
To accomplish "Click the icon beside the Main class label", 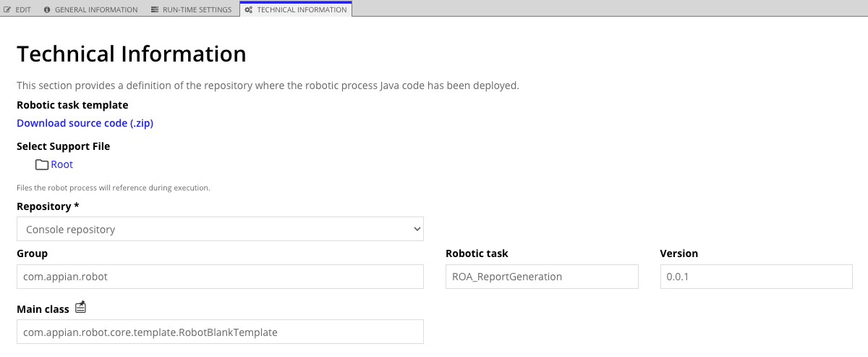I will [80, 308].
